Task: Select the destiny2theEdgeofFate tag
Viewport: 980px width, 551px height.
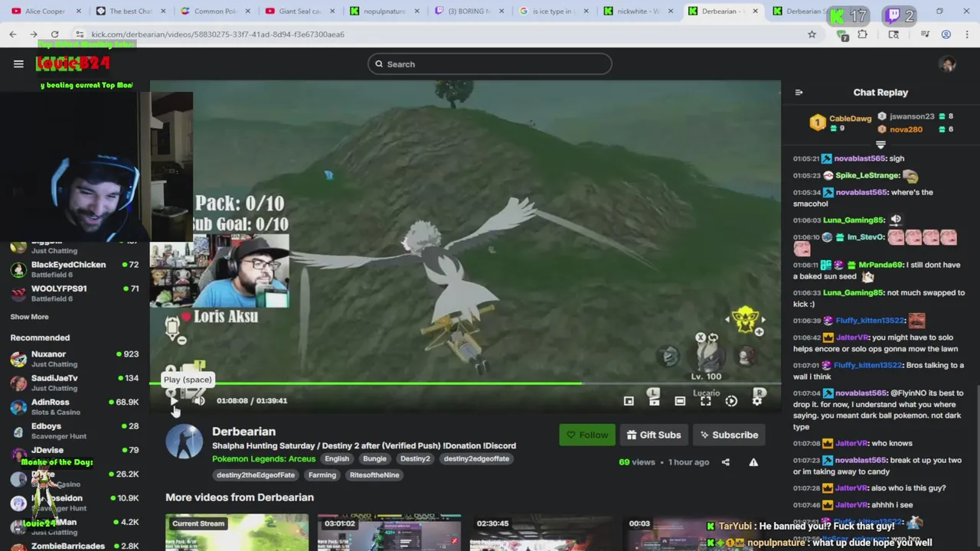Action: point(256,475)
